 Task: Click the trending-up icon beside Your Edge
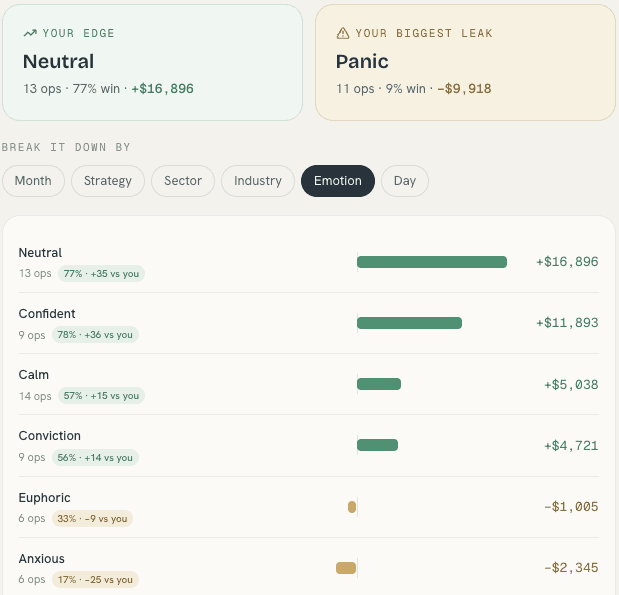30,33
